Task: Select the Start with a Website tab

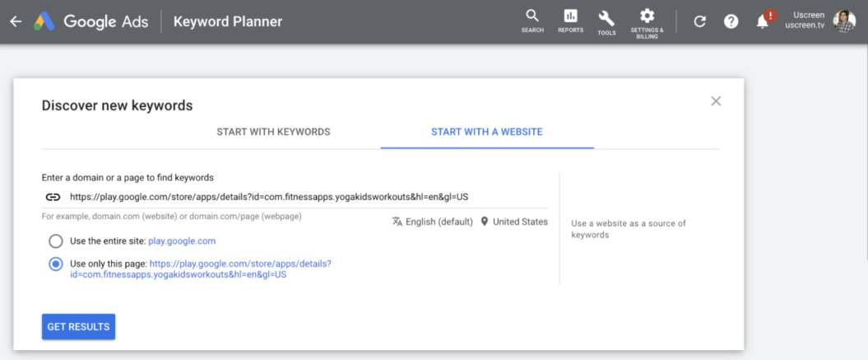Action: pyautogui.click(x=486, y=132)
